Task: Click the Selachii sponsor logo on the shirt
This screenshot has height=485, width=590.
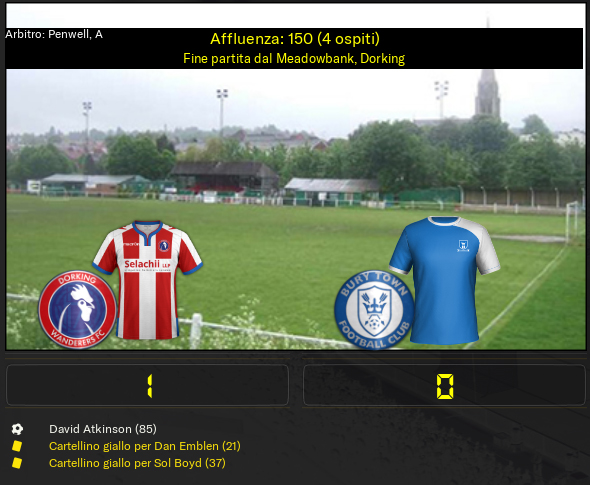Action: [x=148, y=265]
